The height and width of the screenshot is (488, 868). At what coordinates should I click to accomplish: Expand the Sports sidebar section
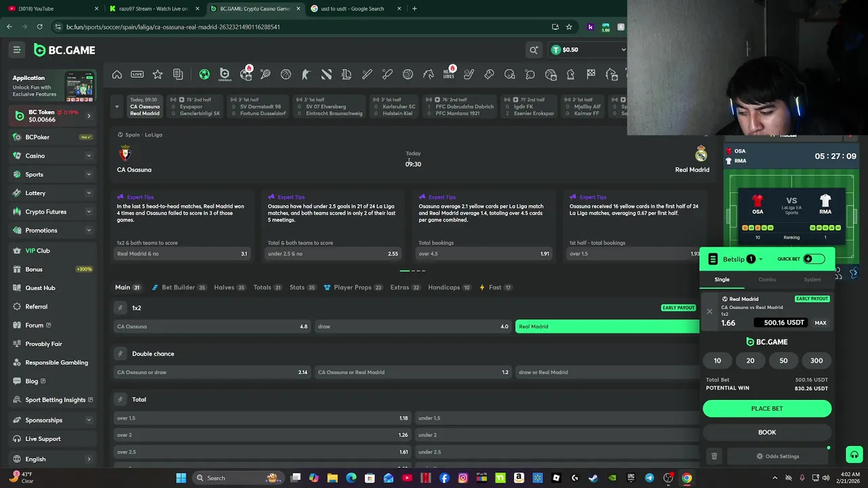[x=88, y=174]
